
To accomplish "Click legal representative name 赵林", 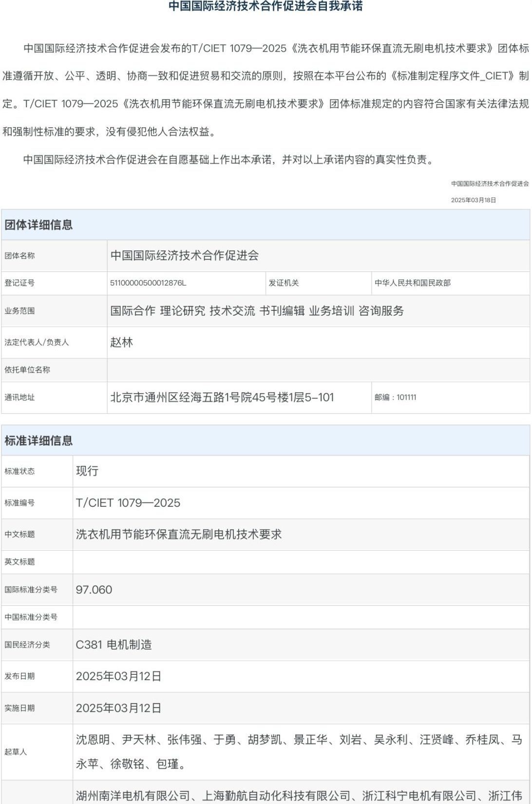I will (x=121, y=343).
